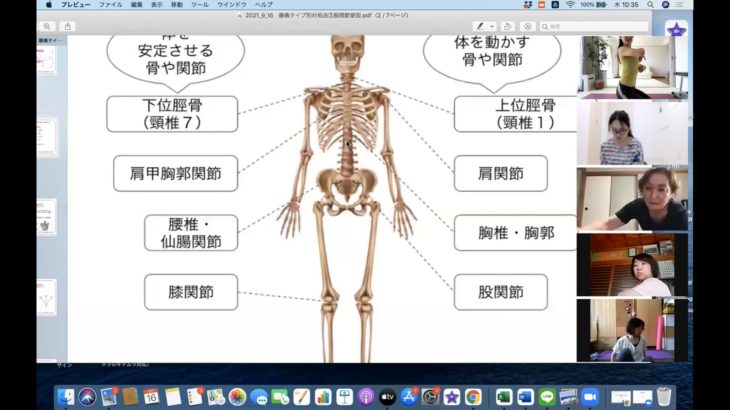Open Maps from the Dock
The height and width of the screenshot is (410, 730).
(x=216, y=397)
